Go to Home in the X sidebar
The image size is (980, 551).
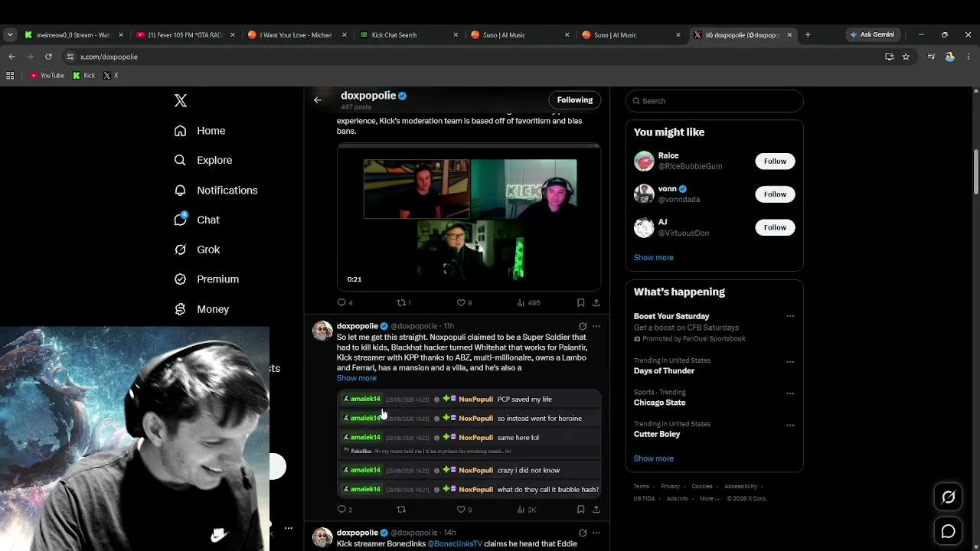pos(200,131)
